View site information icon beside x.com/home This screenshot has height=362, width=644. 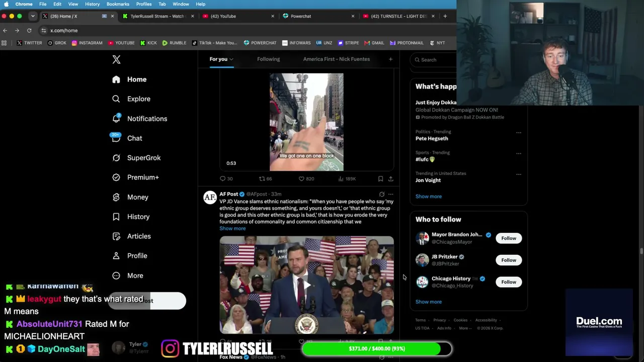point(44,31)
